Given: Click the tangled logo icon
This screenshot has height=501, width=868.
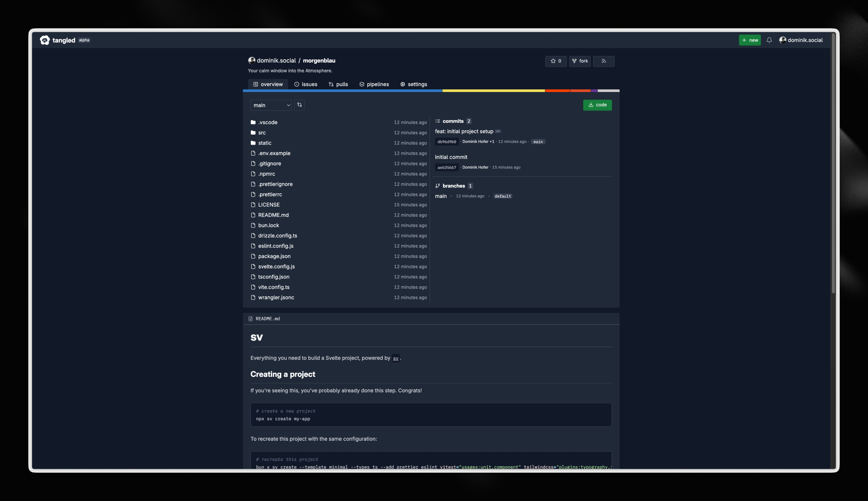Looking at the screenshot, I should pyautogui.click(x=45, y=40).
